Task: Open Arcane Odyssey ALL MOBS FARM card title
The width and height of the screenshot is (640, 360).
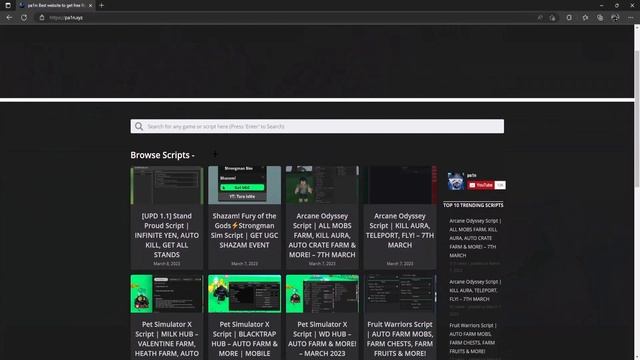Action: (x=322, y=235)
